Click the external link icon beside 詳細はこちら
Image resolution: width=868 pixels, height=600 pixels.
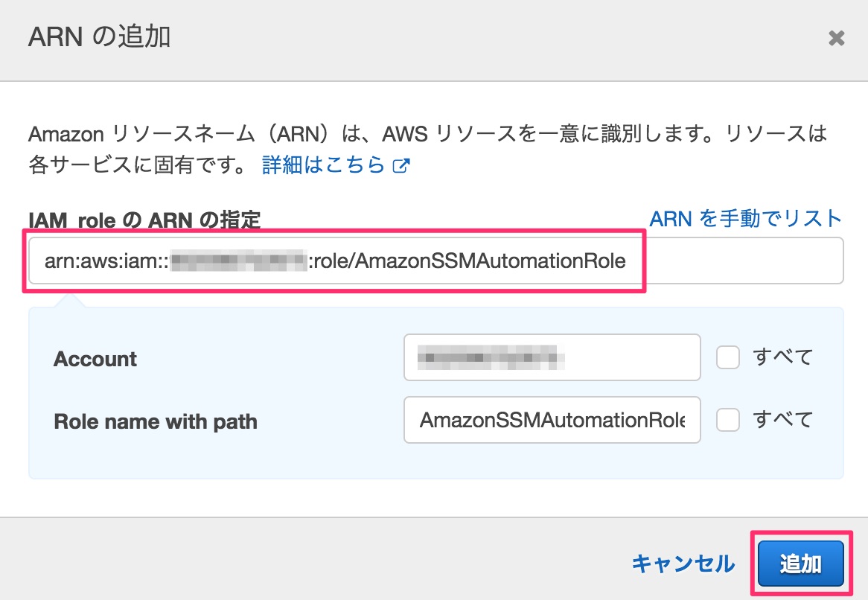pos(403,165)
